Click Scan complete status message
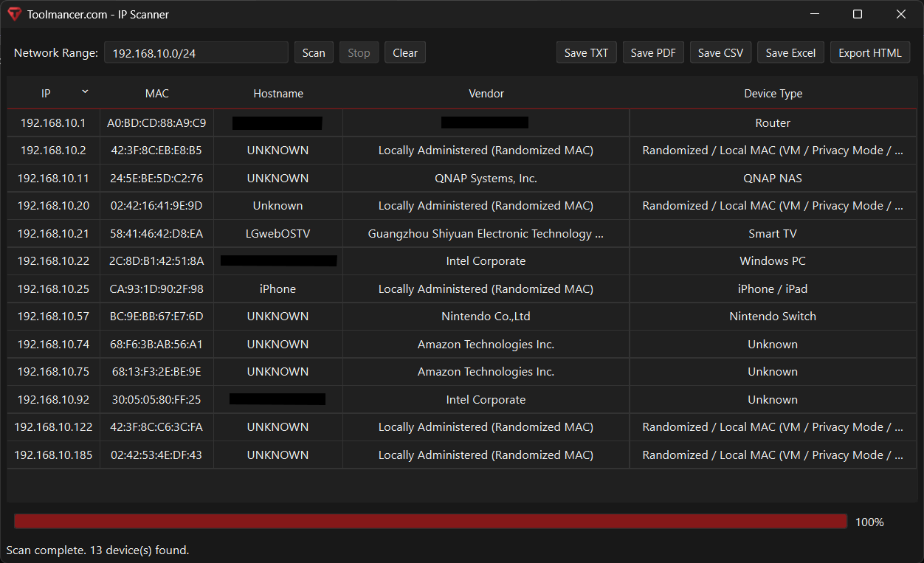 [97, 550]
